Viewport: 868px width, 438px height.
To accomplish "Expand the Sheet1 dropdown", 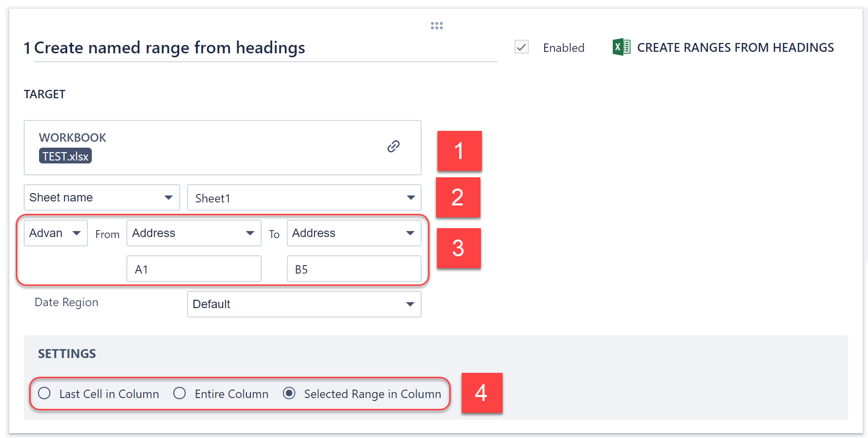I will point(304,198).
